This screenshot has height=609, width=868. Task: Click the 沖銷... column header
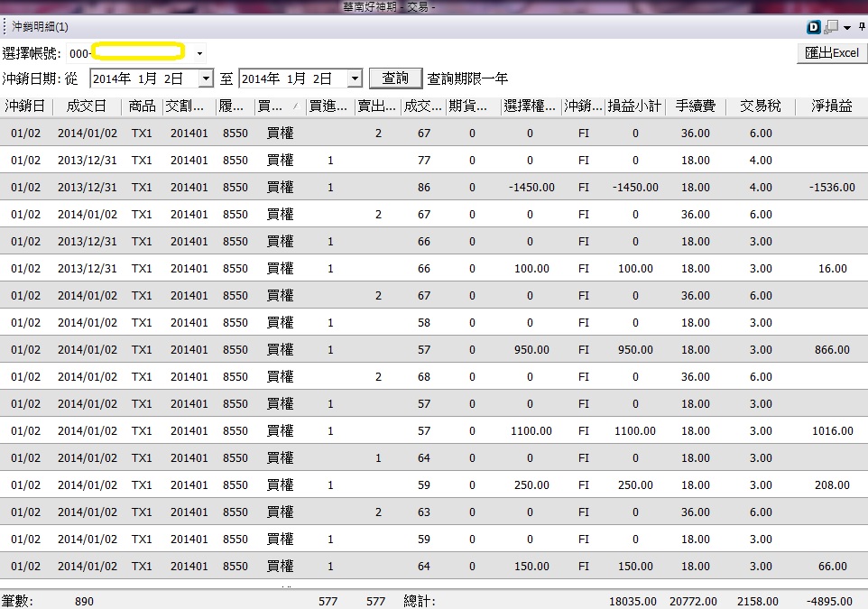tap(584, 106)
